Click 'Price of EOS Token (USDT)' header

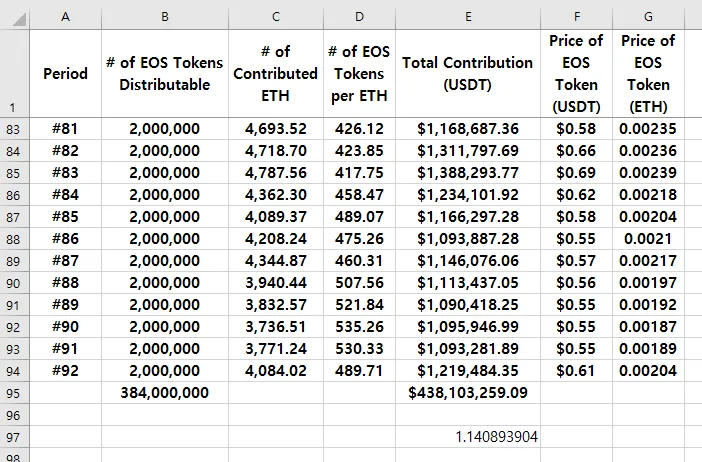tap(577, 73)
